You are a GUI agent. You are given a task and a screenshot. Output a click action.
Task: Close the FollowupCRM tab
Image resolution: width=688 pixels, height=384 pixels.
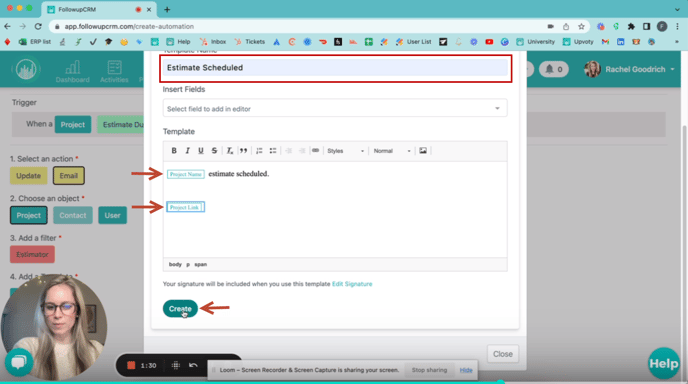click(149, 9)
